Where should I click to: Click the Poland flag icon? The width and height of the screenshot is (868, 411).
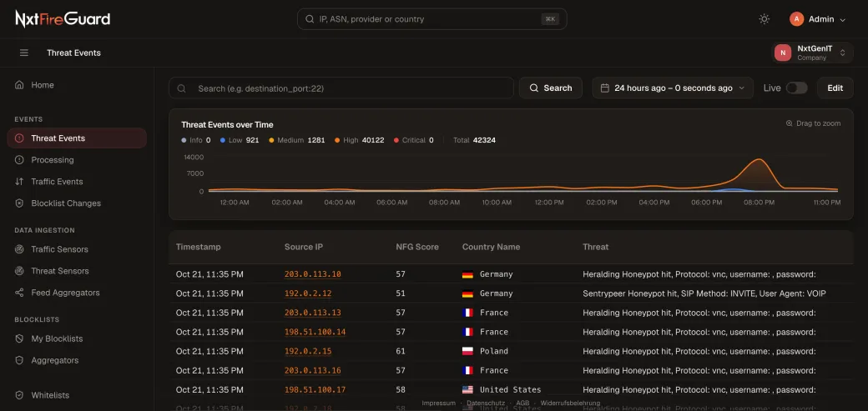tap(467, 351)
